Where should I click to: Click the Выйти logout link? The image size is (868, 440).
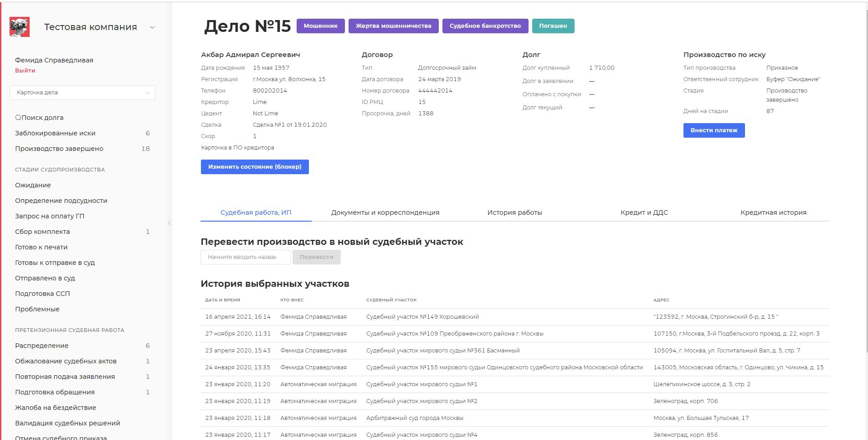(x=25, y=71)
